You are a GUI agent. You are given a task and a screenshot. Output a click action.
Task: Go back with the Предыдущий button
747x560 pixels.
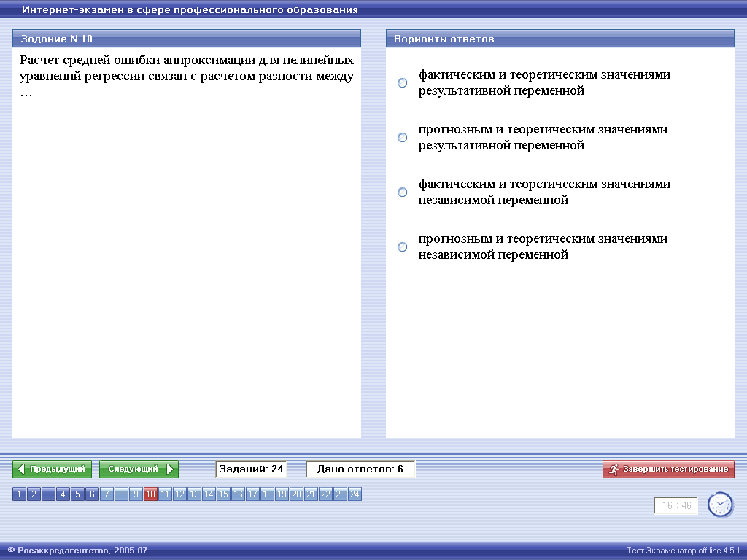53,469
